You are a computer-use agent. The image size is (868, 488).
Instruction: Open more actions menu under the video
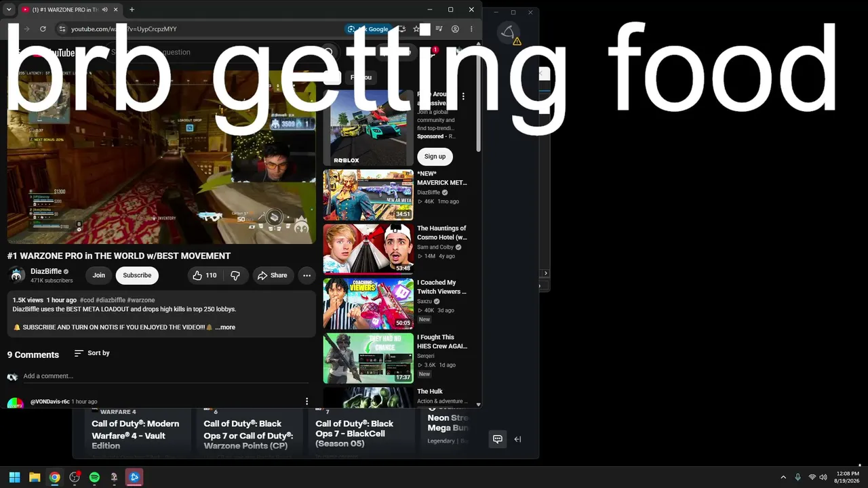pyautogui.click(x=307, y=275)
